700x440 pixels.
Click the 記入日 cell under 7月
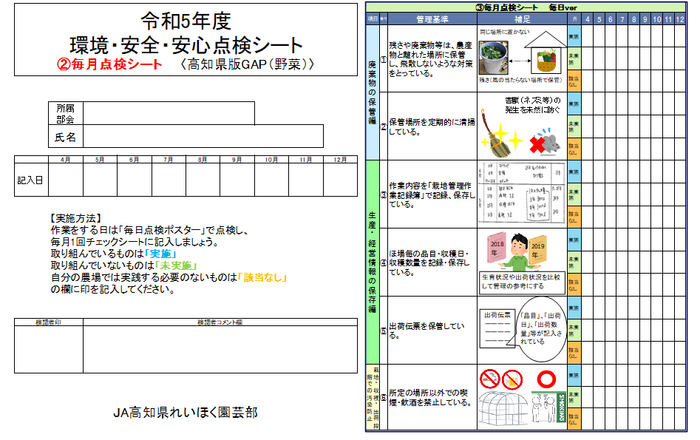point(169,180)
